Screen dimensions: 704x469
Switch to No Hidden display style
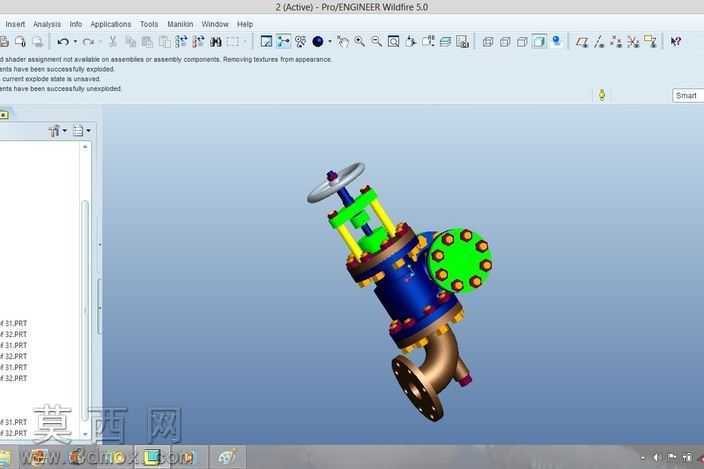coord(522,42)
